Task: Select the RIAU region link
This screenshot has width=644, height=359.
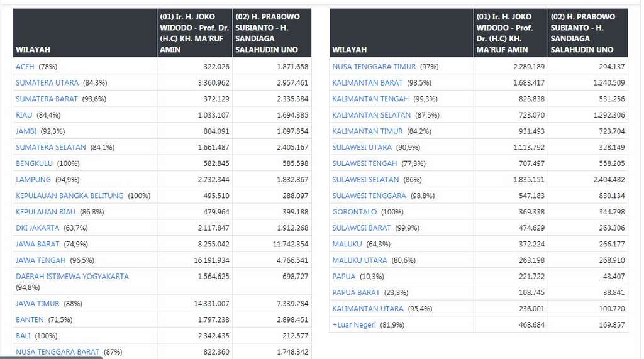Action: click(24, 115)
